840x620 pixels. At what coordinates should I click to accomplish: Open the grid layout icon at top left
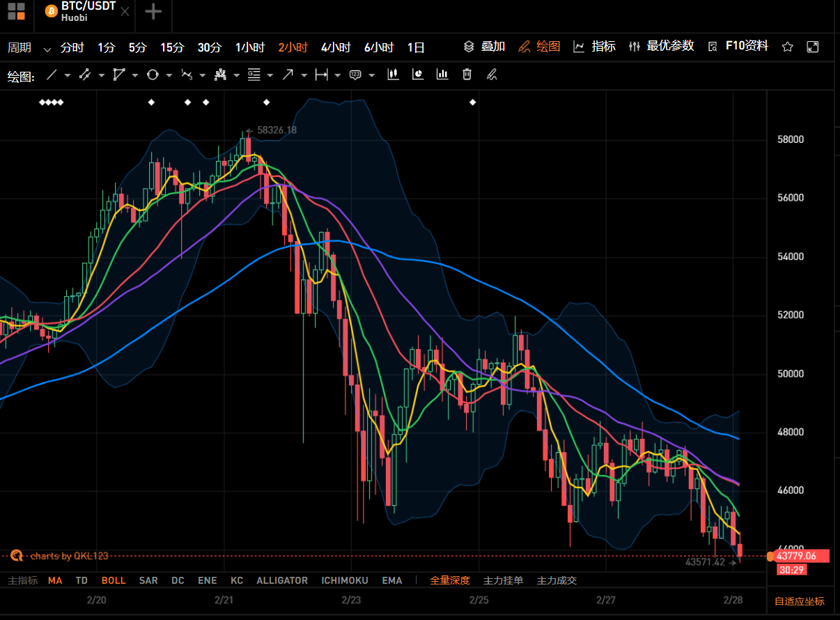pyautogui.click(x=16, y=11)
